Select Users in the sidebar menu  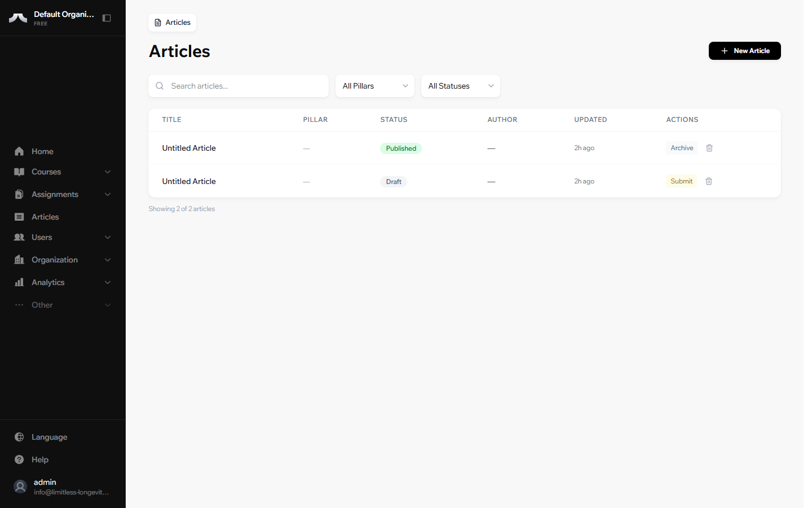click(42, 237)
